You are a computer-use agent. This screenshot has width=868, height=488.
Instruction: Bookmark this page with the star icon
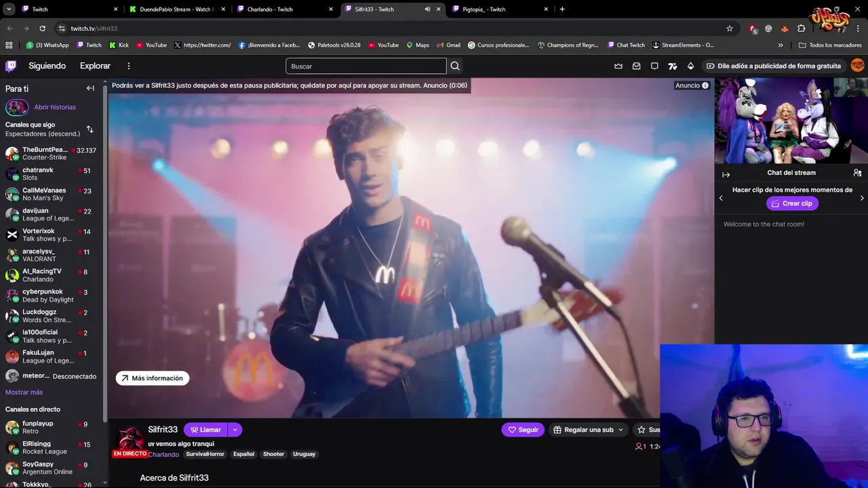point(730,28)
